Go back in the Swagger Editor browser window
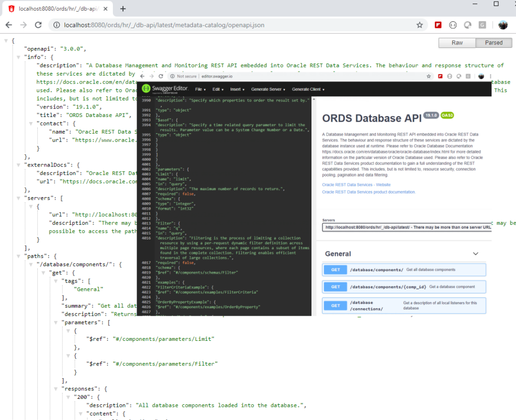The height and width of the screenshot is (420, 516). pyautogui.click(x=142, y=76)
